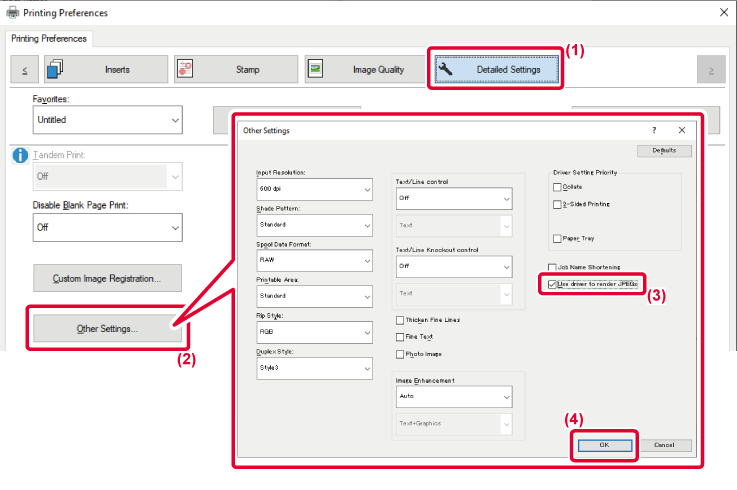Open Custom Image Registration

(x=107, y=278)
